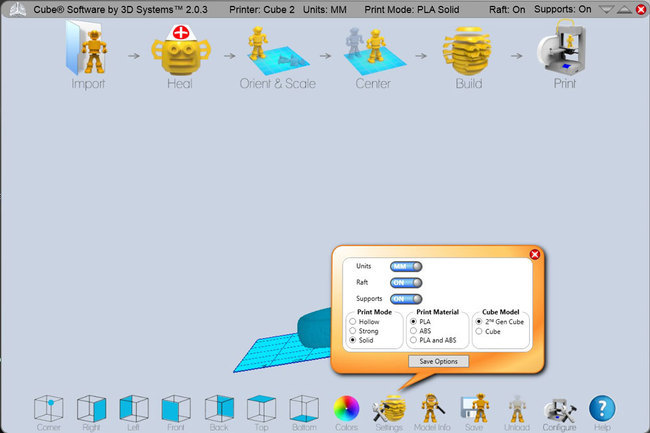Switch to Top view
This screenshot has height=433, width=650.
coord(261,408)
